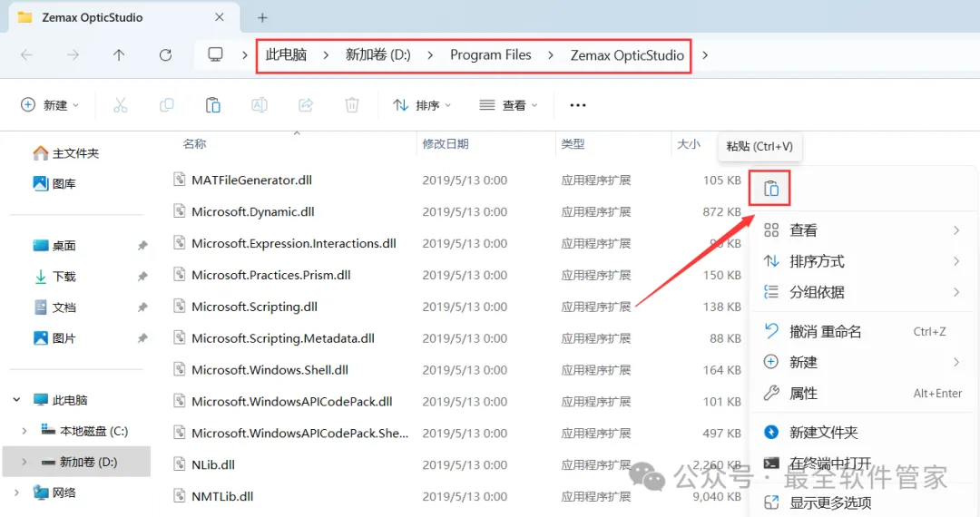Select file NMTLib.dll

(x=222, y=496)
